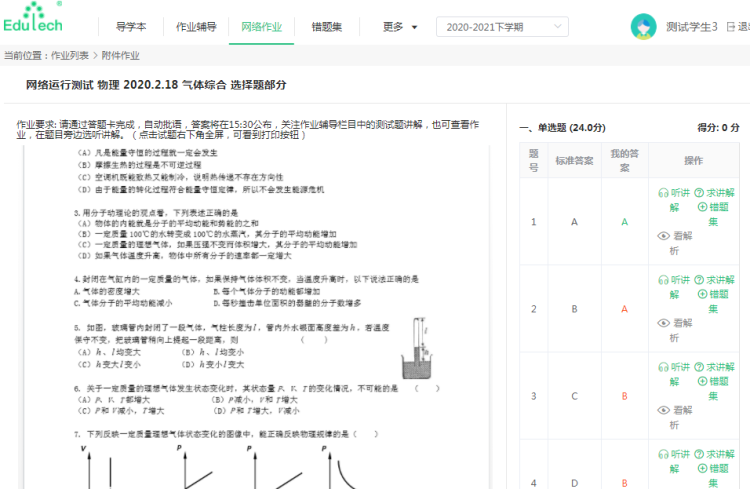The height and width of the screenshot is (489, 750).
Task: Click 求讲解 question icon for question 1
Action: pyautogui.click(x=714, y=193)
